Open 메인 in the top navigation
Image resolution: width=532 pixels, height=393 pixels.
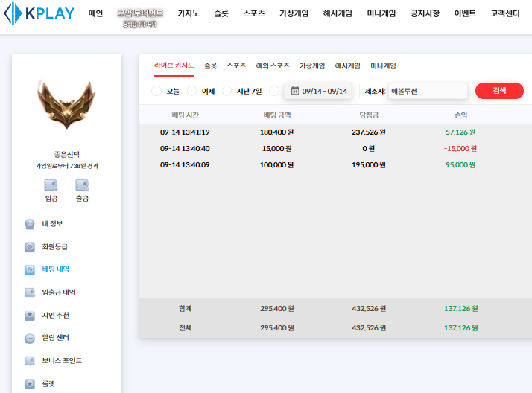pos(95,13)
